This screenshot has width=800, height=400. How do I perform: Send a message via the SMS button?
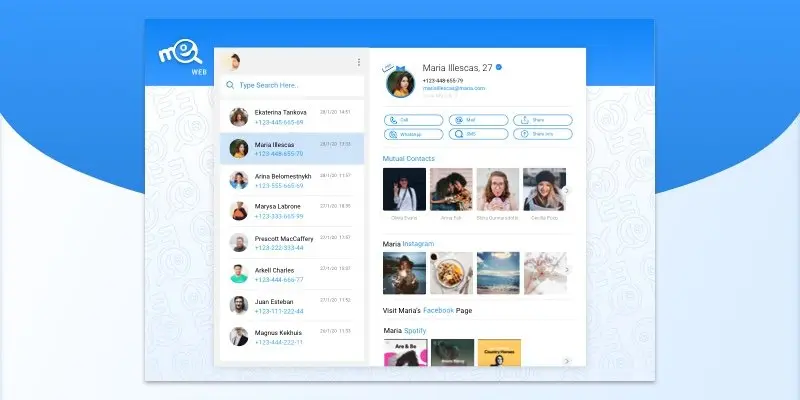(x=479, y=134)
